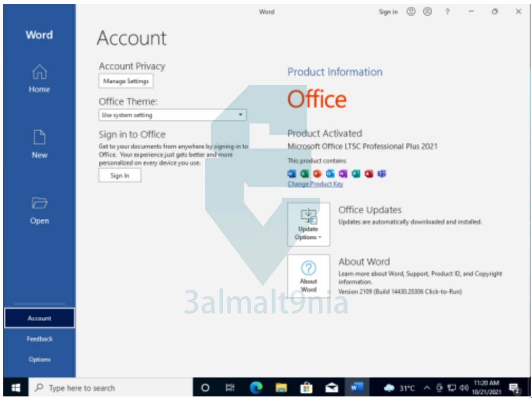Click the Change Product Key link
This screenshot has width=532, height=398.
315,184
